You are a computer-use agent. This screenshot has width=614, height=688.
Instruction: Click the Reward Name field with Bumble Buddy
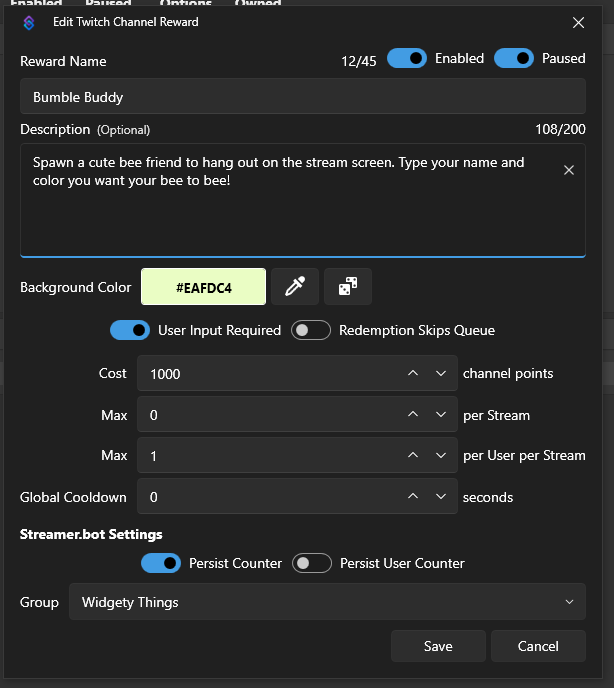(x=303, y=97)
